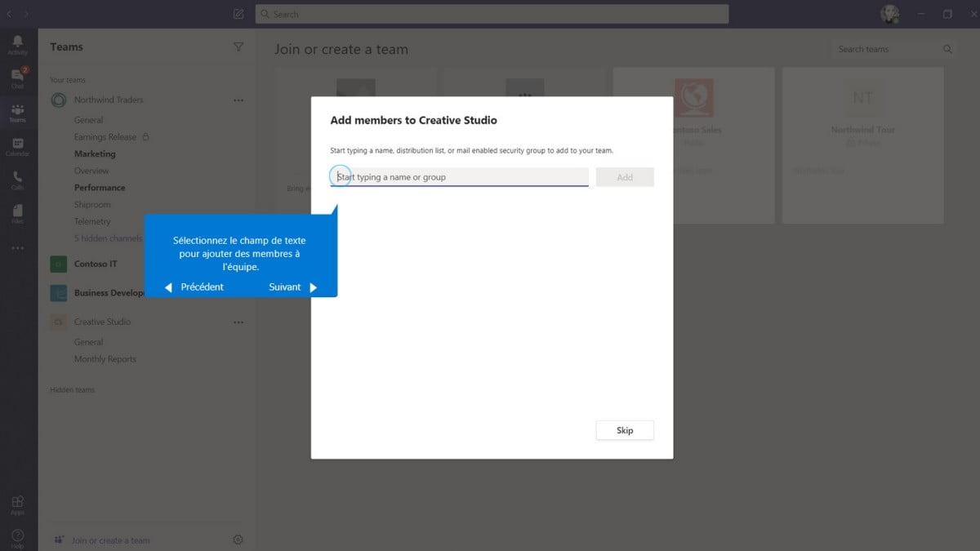Open the Marketing channel

tap(95, 153)
